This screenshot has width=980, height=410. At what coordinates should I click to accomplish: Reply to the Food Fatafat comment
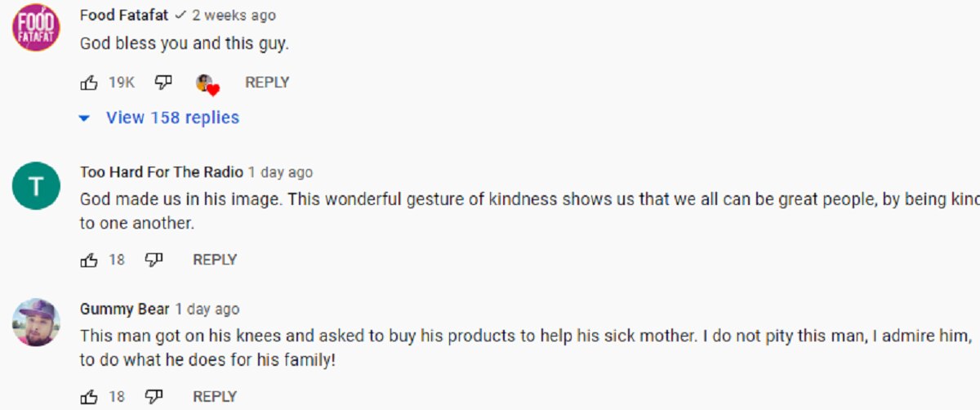(267, 82)
